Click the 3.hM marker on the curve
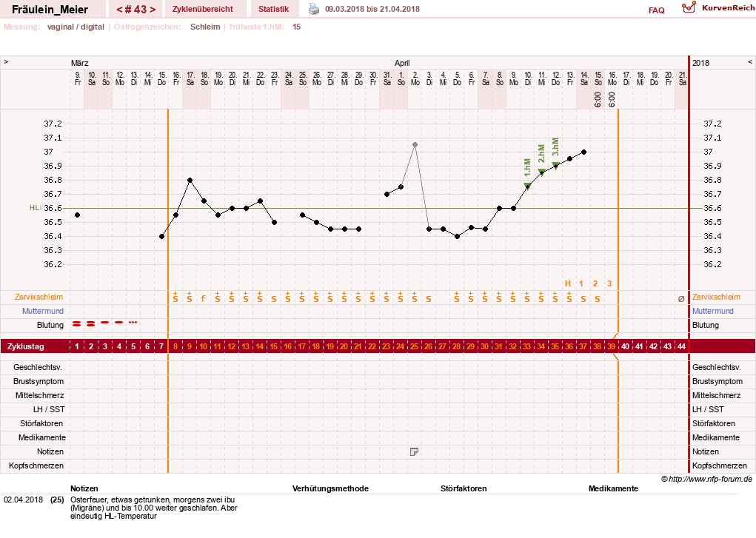The width and height of the screenshot is (756, 538). tap(555, 166)
